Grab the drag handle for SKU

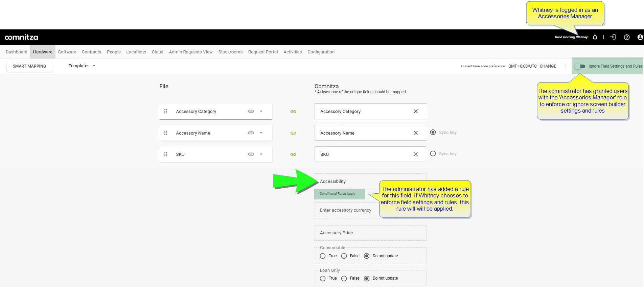coord(166,154)
